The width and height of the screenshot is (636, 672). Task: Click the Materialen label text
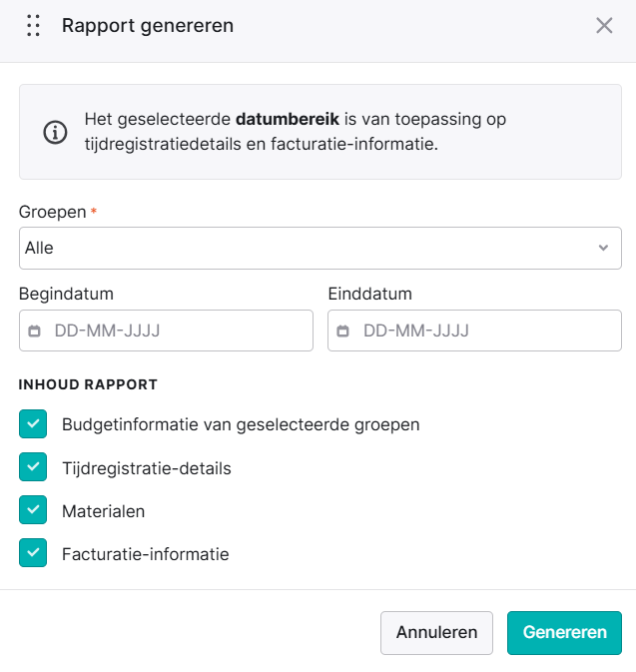coord(103,511)
